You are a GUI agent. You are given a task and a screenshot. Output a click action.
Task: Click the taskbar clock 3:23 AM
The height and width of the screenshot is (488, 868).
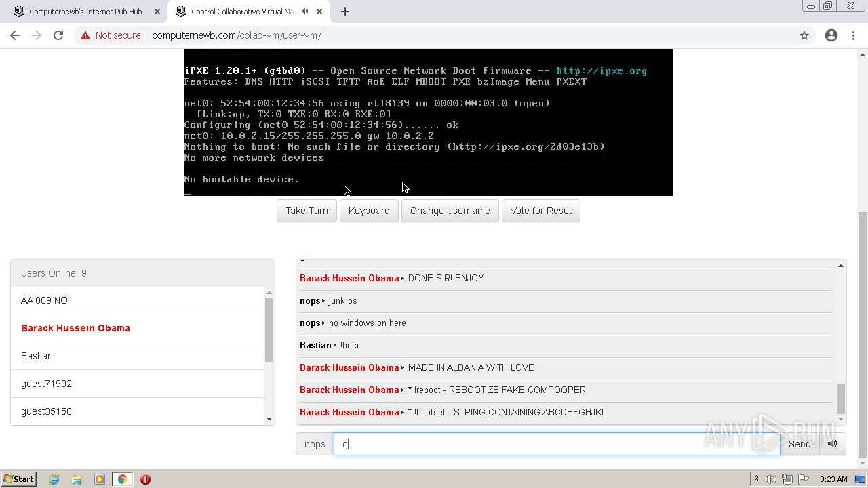833,479
